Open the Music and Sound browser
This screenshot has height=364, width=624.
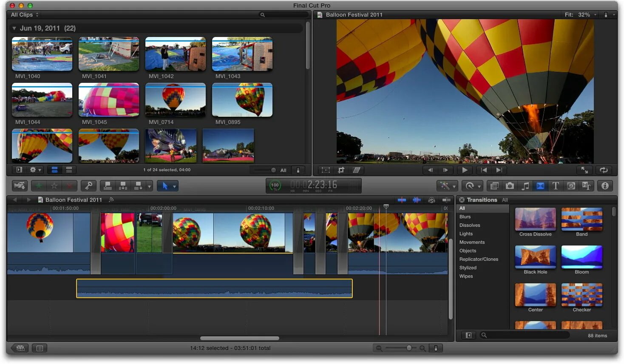coord(525,186)
